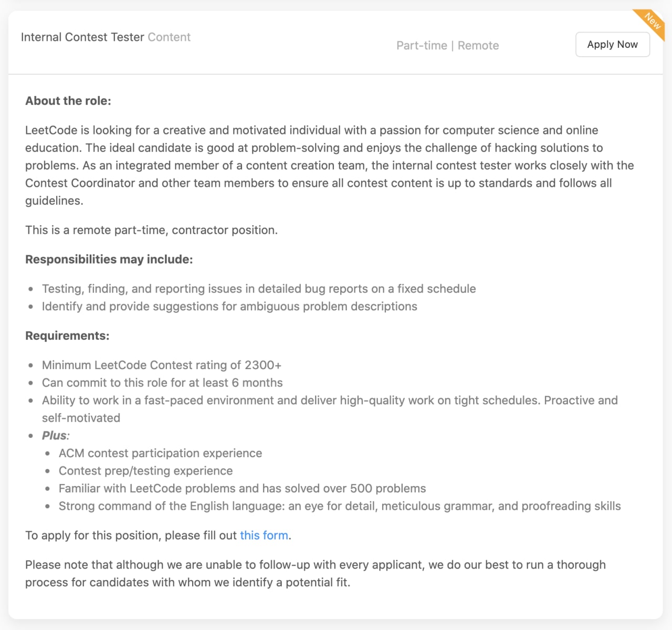Image resolution: width=672 pixels, height=630 pixels.
Task: Click the 'Testing, finding, and reporting issues' bullet
Action: pyautogui.click(x=259, y=289)
